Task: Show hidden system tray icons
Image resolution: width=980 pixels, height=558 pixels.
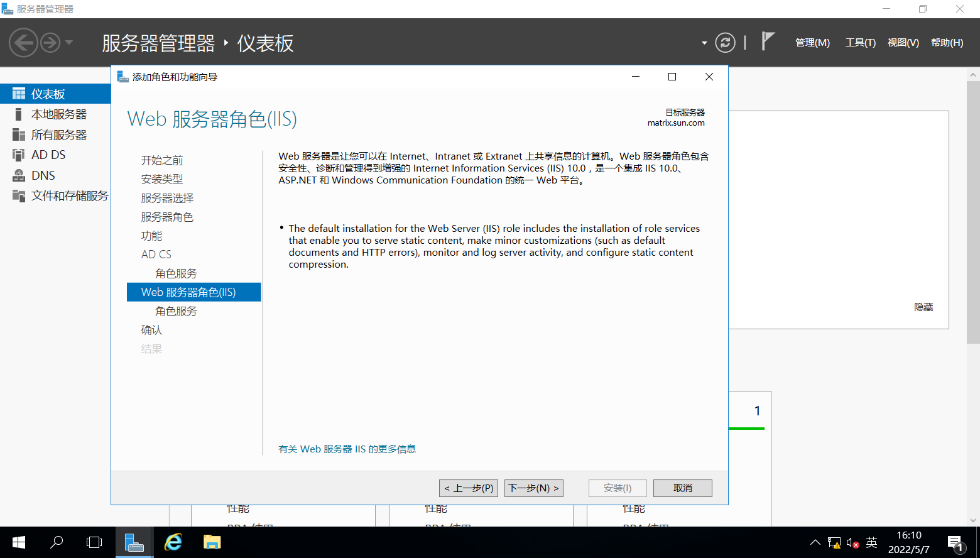Action: [815, 542]
